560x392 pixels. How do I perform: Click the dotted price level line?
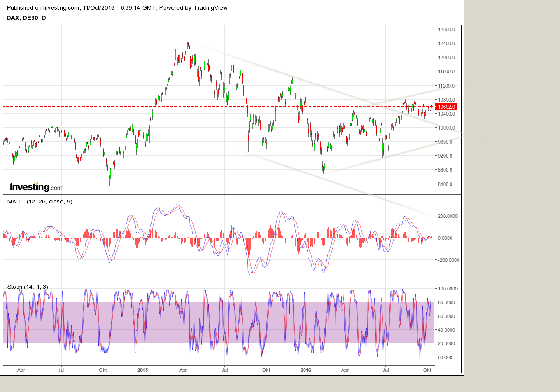pos(219,105)
